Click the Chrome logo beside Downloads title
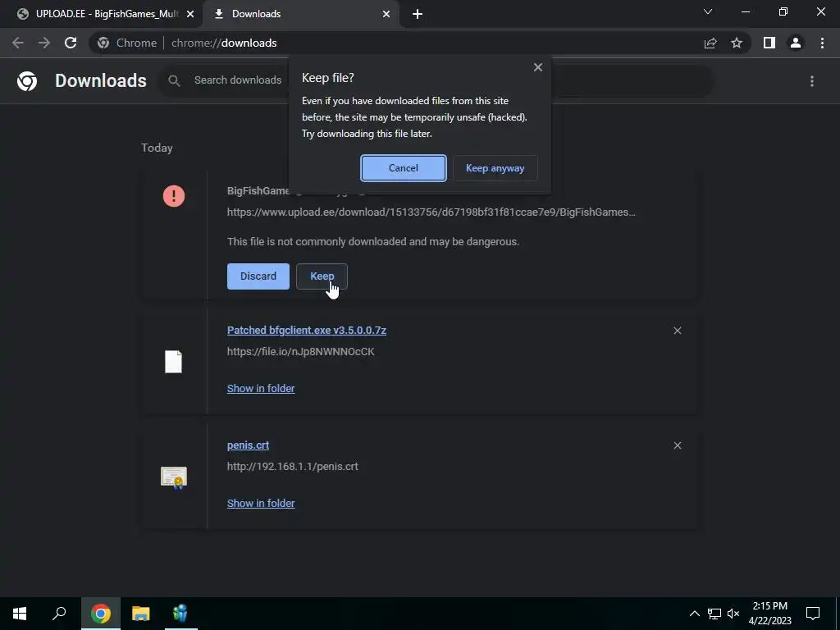This screenshot has height=630, width=840. pos(27,81)
